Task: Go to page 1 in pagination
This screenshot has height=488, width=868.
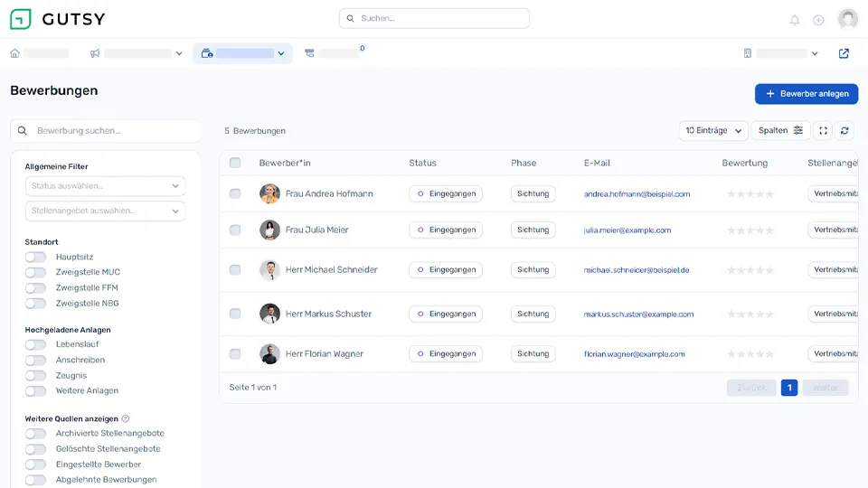Action: (x=789, y=388)
